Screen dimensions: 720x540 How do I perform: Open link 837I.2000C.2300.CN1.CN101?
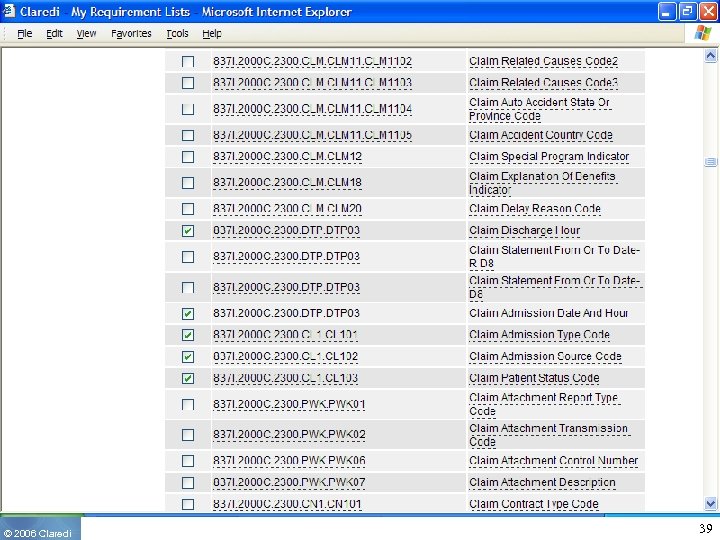(287, 504)
